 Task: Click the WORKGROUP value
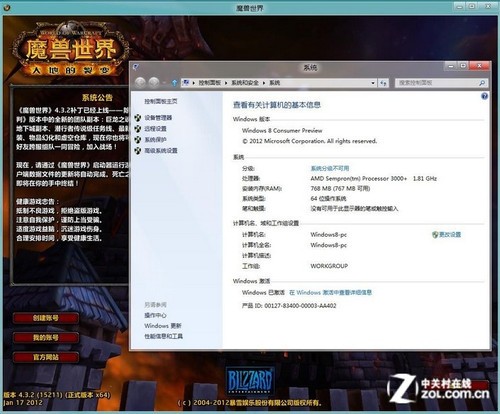(x=329, y=266)
